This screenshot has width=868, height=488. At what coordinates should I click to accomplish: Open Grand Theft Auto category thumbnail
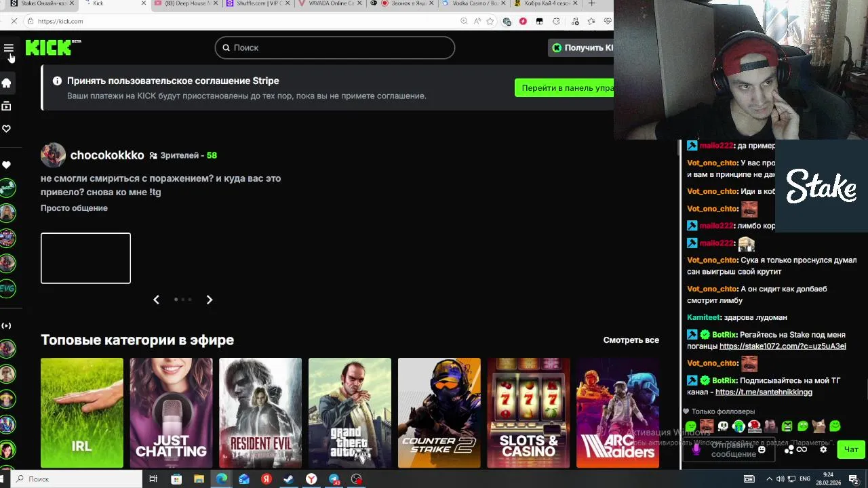pos(350,413)
